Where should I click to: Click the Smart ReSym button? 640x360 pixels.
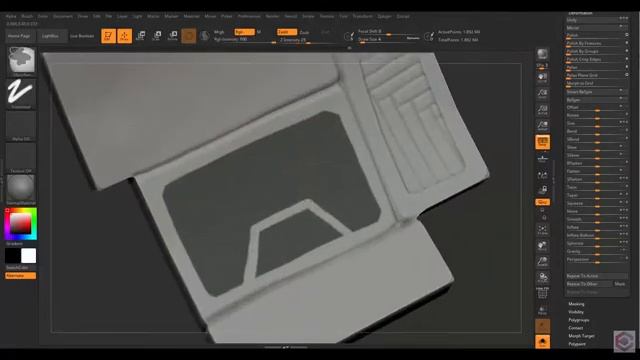pos(597,92)
